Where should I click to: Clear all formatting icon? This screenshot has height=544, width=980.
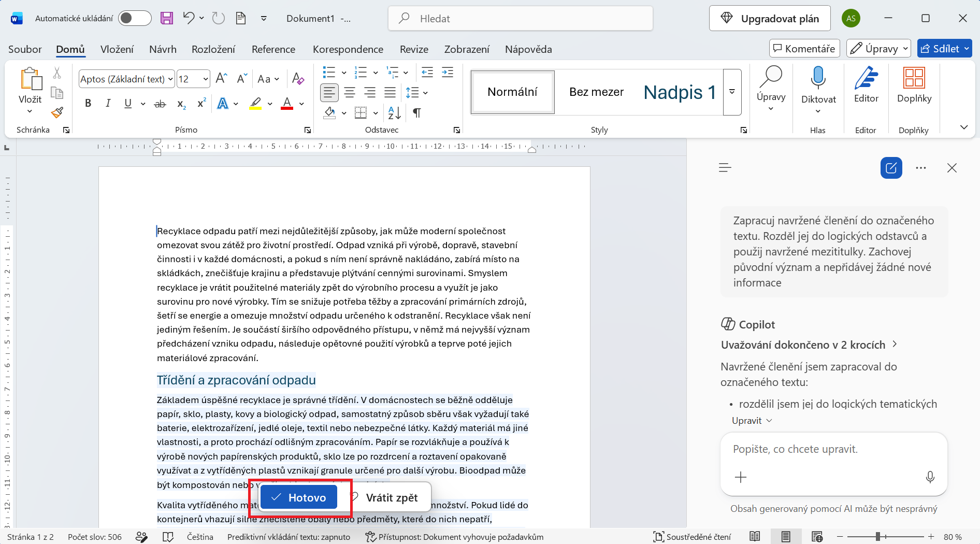[298, 79]
